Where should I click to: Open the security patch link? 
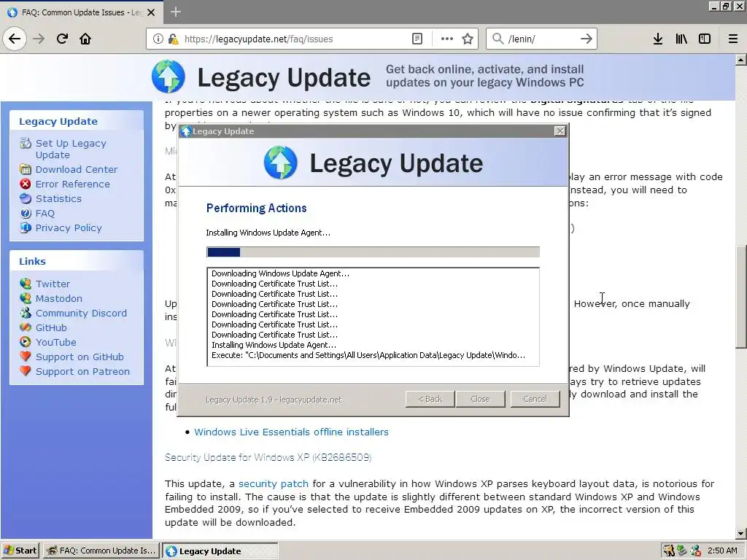(274, 484)
